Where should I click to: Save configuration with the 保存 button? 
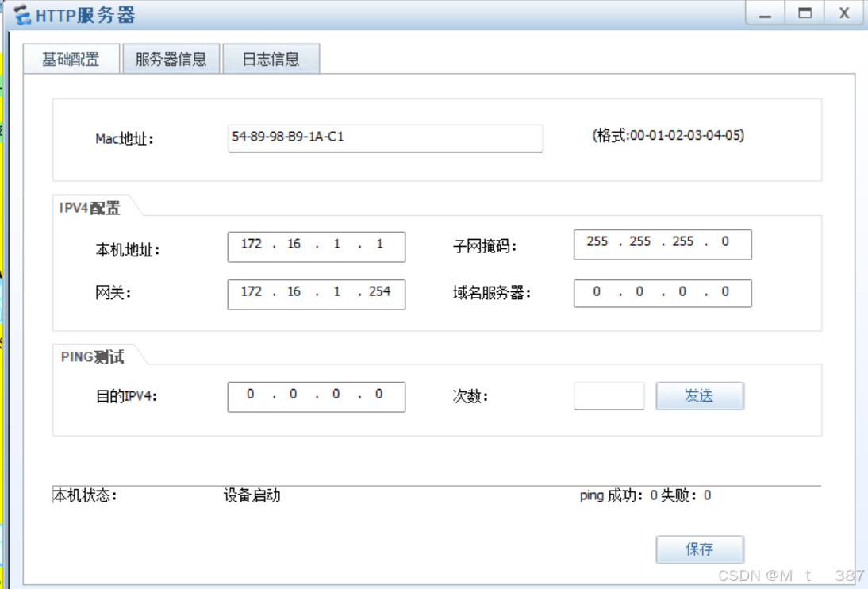pos(700,549)
